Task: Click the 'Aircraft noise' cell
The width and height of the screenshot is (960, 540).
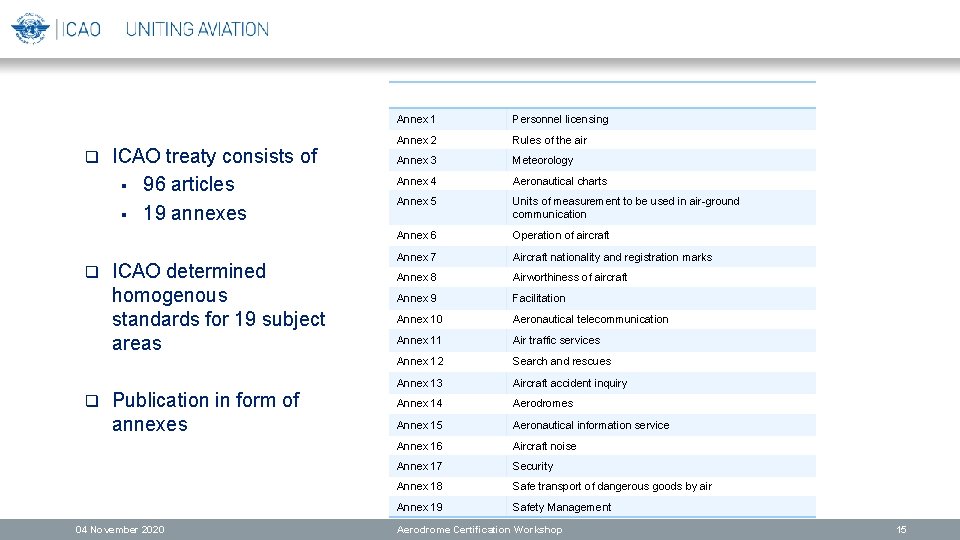Action: (x=661, y=446)
